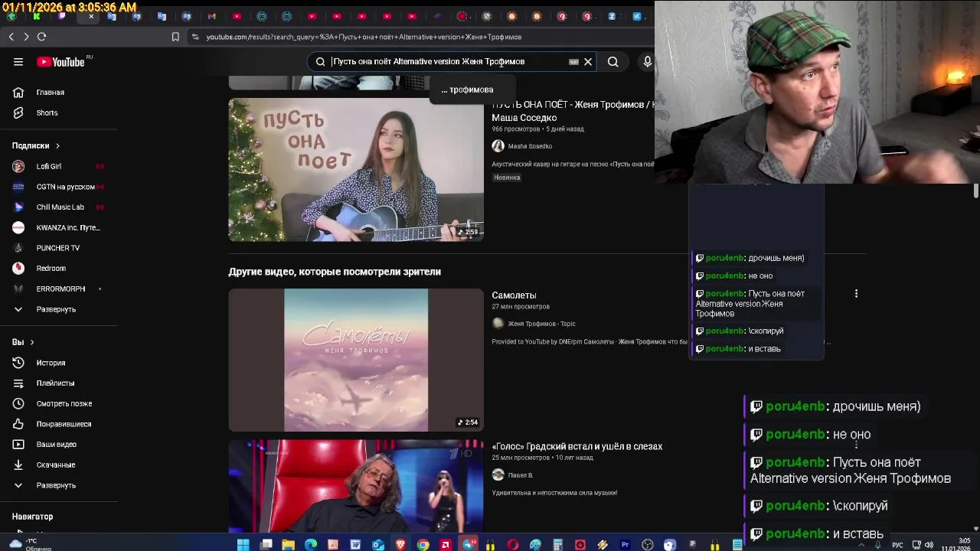The image size is (980, 551).
Task: Play the Пусть она поёт guitar cover thumbnail
Action: (356, 170)
